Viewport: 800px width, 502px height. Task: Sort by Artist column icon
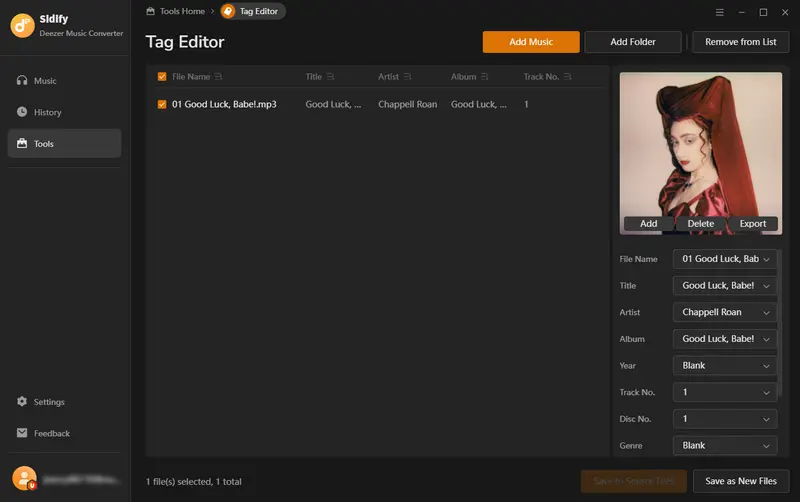[407, 77]
